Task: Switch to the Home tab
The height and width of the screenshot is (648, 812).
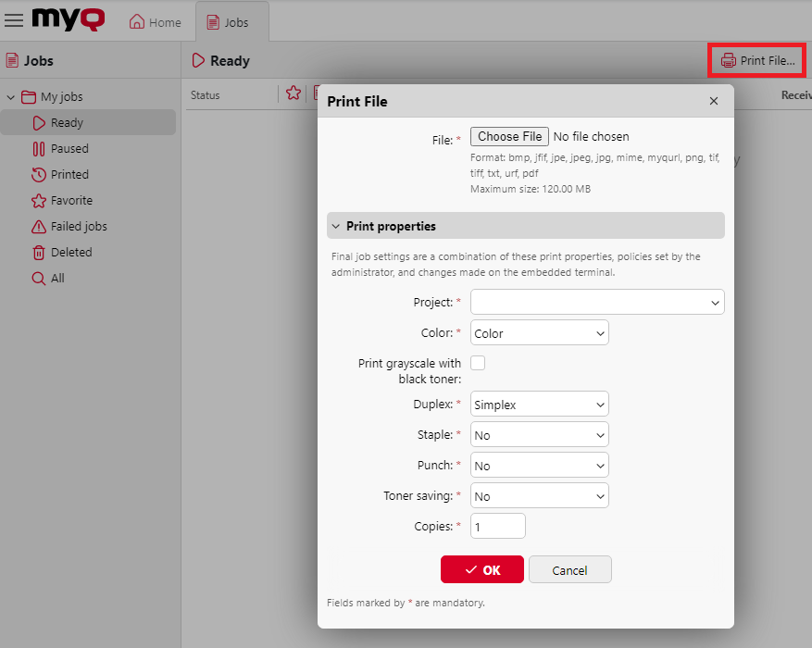Action: [155, 20]
